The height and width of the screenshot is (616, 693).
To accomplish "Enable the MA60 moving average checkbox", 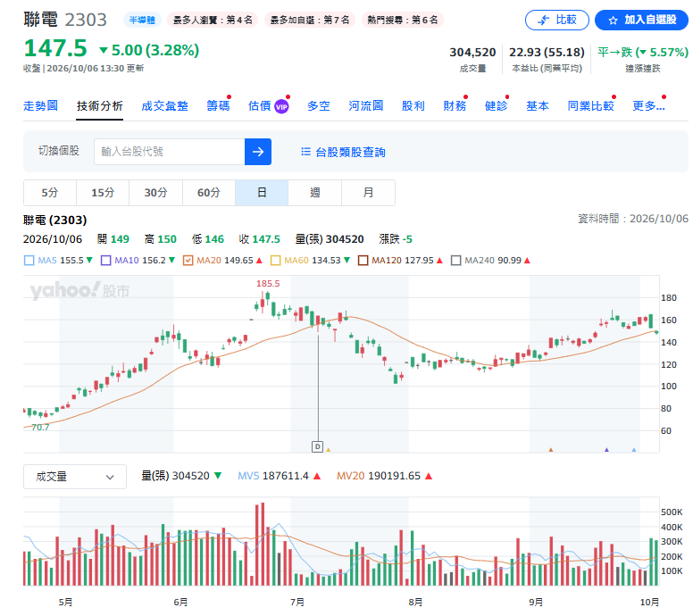I will 275,261.
